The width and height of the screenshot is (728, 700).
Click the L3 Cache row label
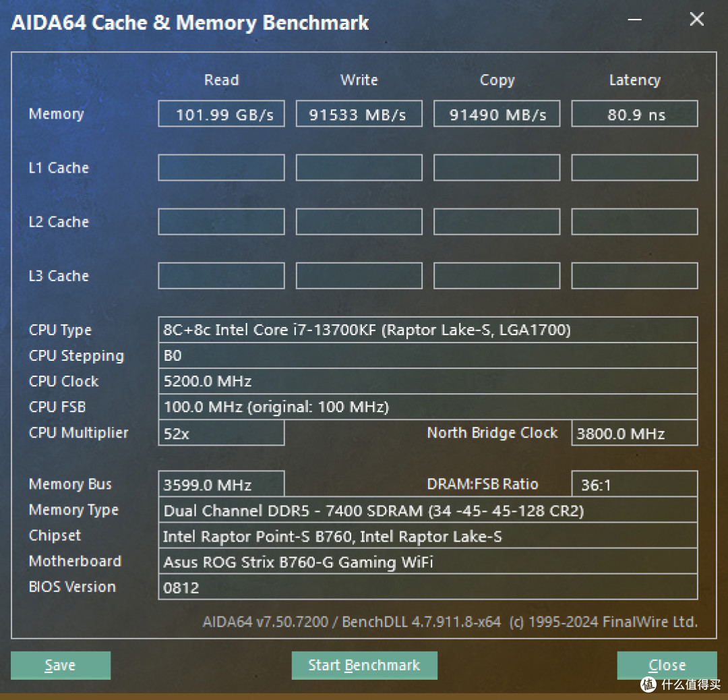click(59, 276)
